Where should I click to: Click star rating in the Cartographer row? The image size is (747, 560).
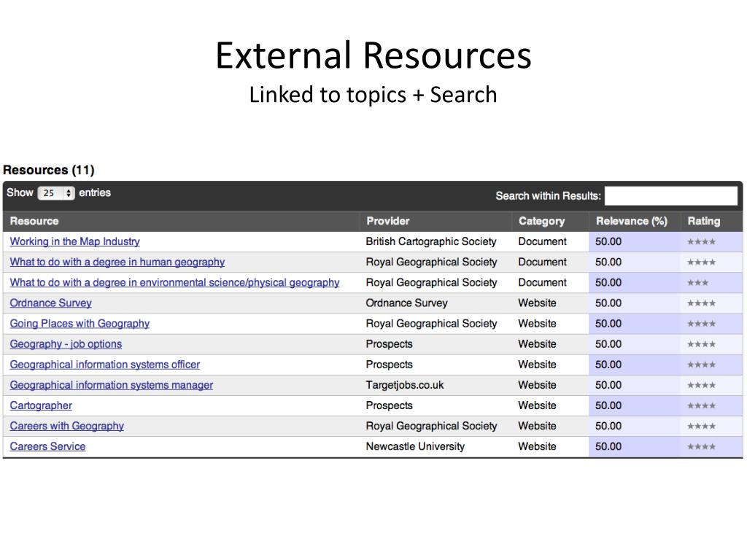click(x=701, y=405)
